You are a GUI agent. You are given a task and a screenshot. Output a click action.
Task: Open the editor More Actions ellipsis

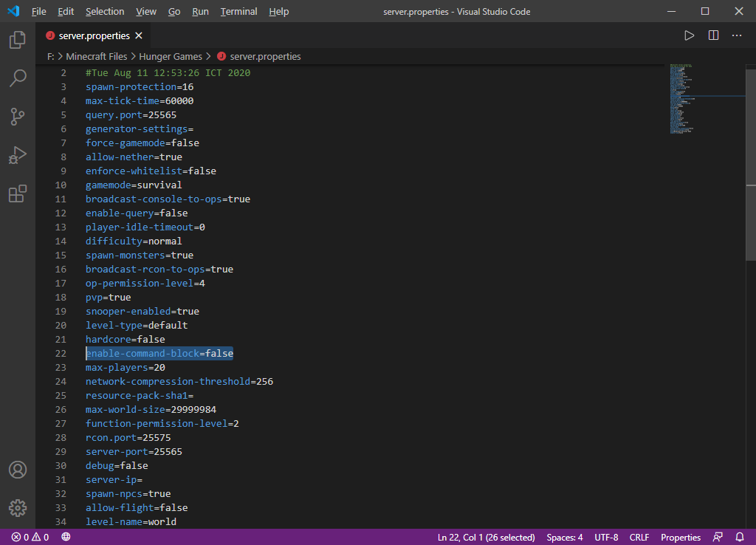pyautogui.click(x=737, y=35)
